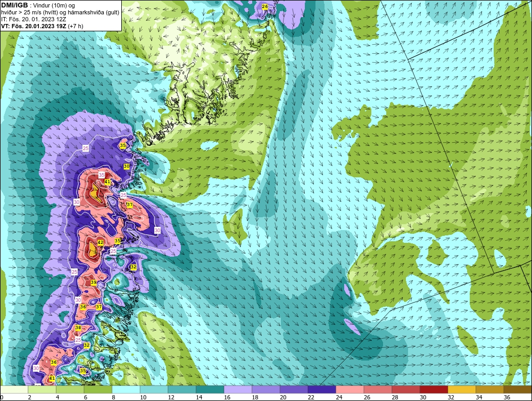Select the dark red swatch between 30 and 32
Viewport: 532px width, 401px height.
pos(434,389)
